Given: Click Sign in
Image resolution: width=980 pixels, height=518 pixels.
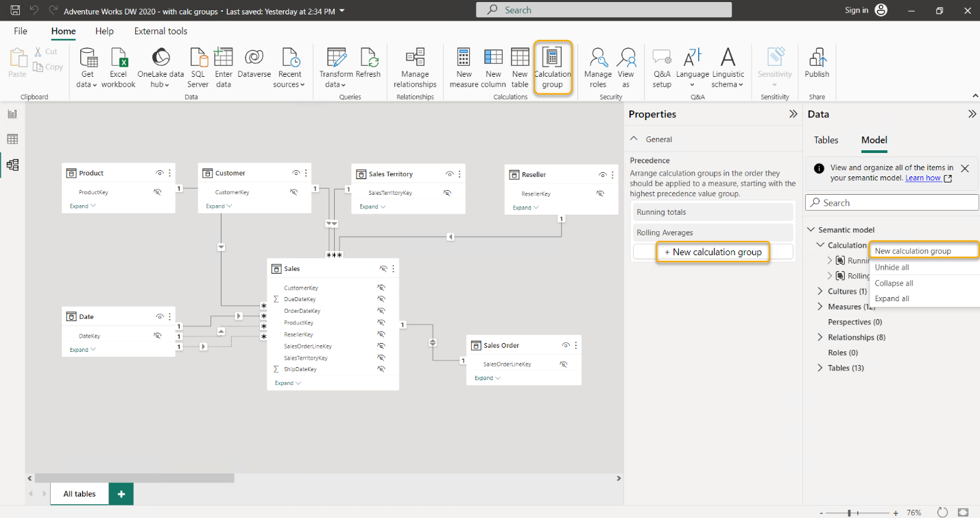Looking at the screenshot, I should 857,10.
